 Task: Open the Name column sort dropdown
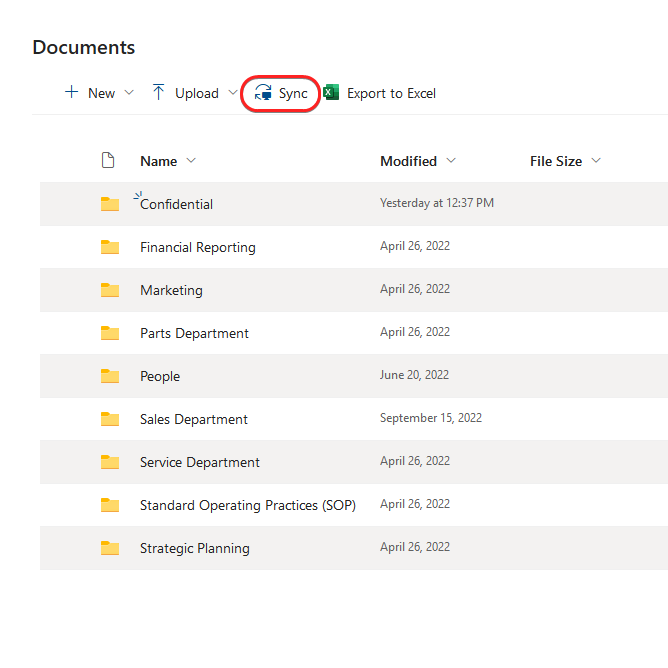[191, 161]
